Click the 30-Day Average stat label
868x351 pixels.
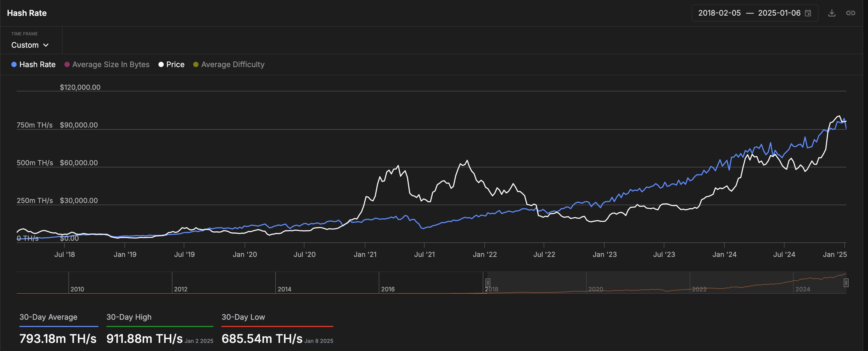(48, 317)
